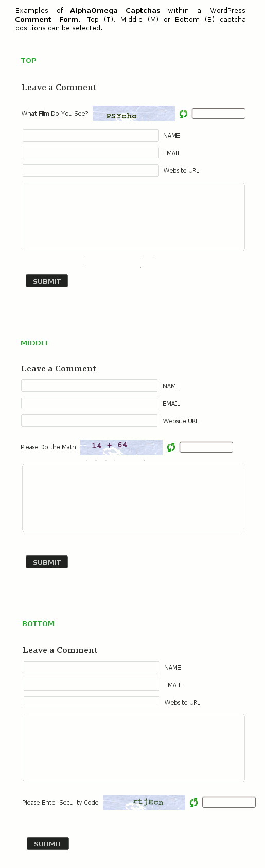Refresh the 14 + 64 math captcha
This screenshot has height=868, width=265.
click(x=171, y=447)
